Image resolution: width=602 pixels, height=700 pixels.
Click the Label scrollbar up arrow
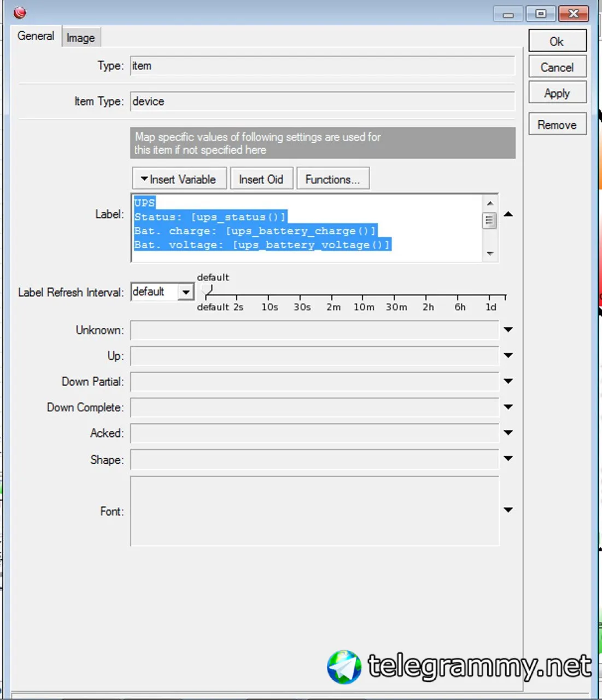[x=490, y=203]
